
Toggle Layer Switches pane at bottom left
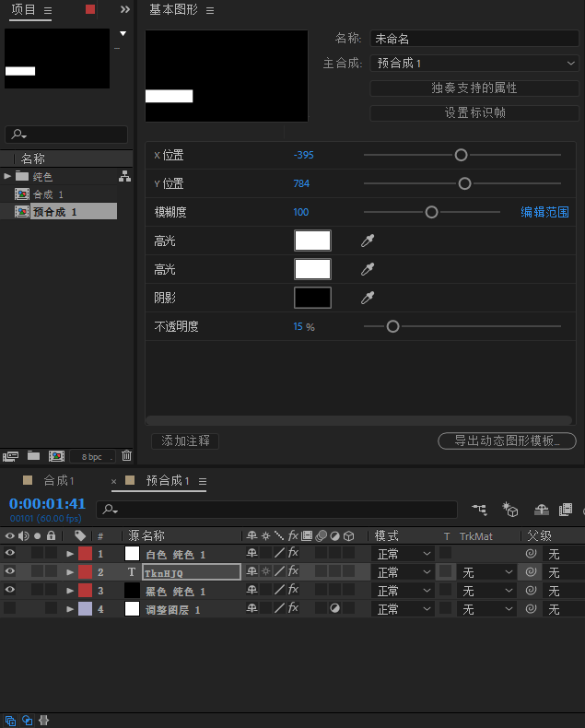pos(10,721)
